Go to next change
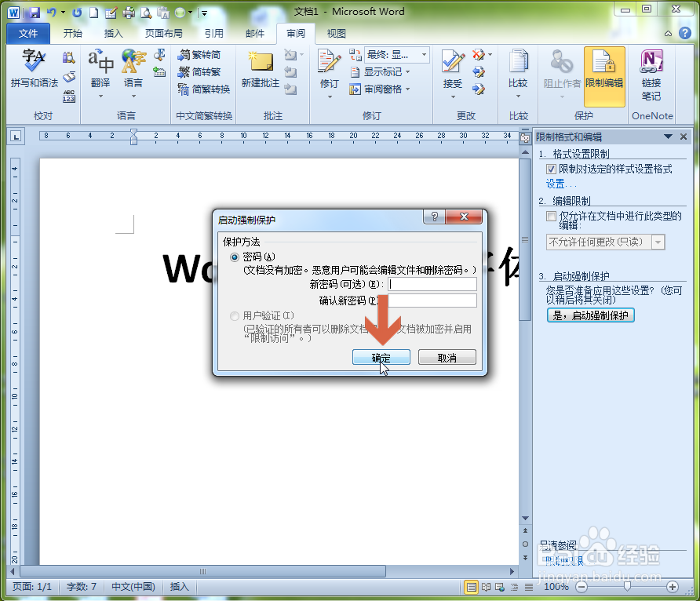Viewport: 700px width, 601px height. point(479,89)
